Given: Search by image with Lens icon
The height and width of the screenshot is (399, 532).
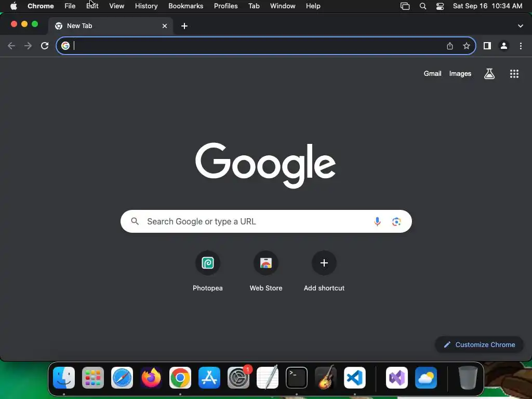Looking at the screenshot, I should coord(396,221).
